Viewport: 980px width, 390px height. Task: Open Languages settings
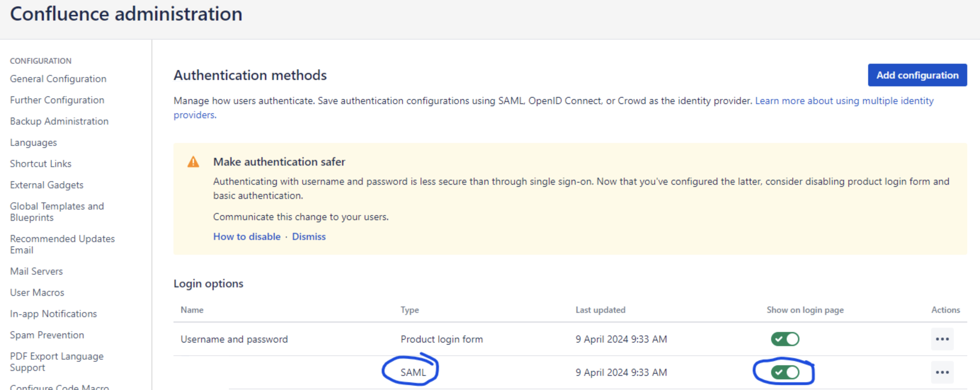34,143
